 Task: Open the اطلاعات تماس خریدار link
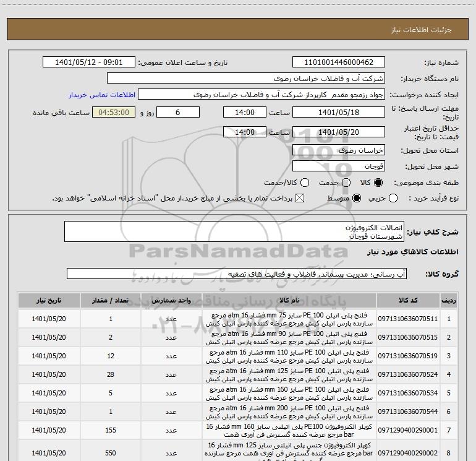(102, 95)
